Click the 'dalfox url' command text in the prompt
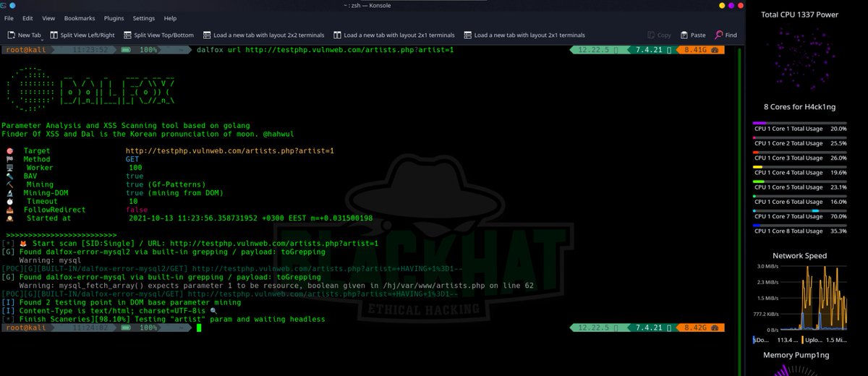The height and width of the screenshot is (376, 868). click(x=218, y=50)
